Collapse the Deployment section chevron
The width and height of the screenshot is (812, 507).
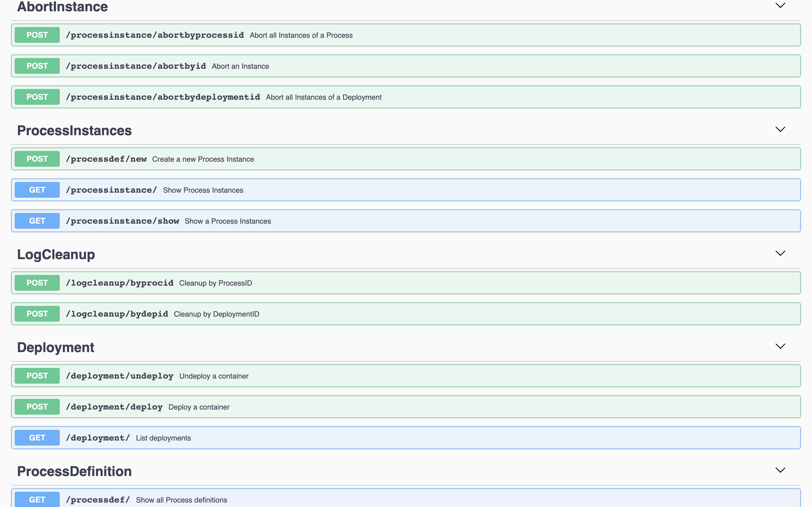pyautogui.click(x=780, y=346)
